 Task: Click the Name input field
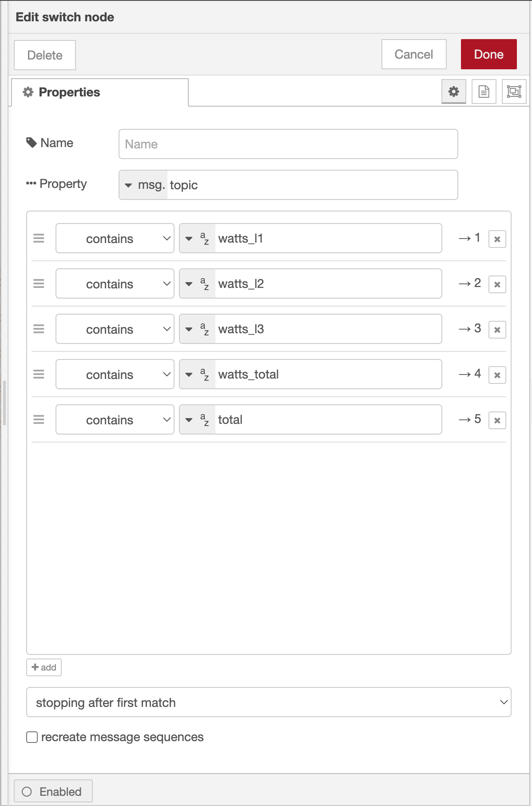tap(288, 144)
